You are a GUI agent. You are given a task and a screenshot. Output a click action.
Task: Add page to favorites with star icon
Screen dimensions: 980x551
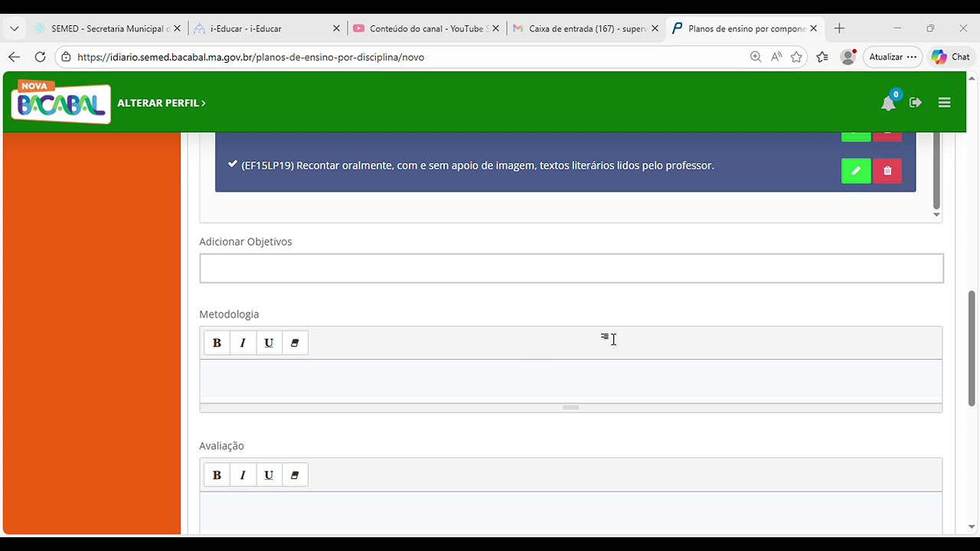796,57
